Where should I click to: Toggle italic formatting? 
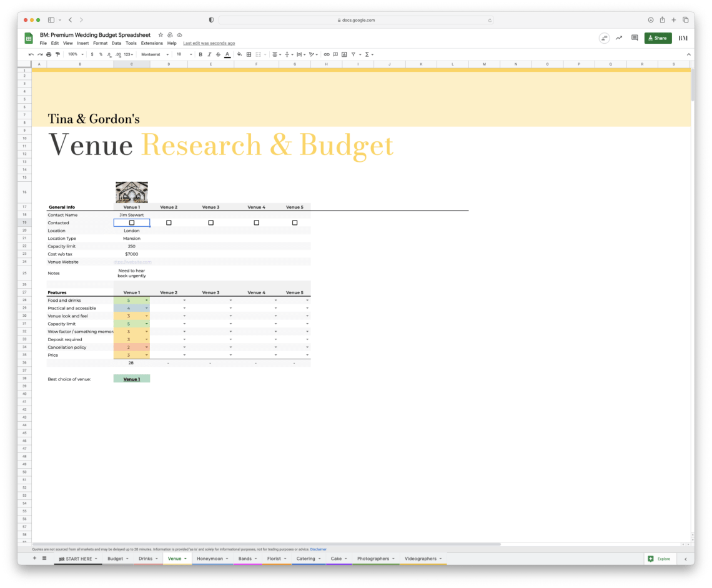[209, 54]
